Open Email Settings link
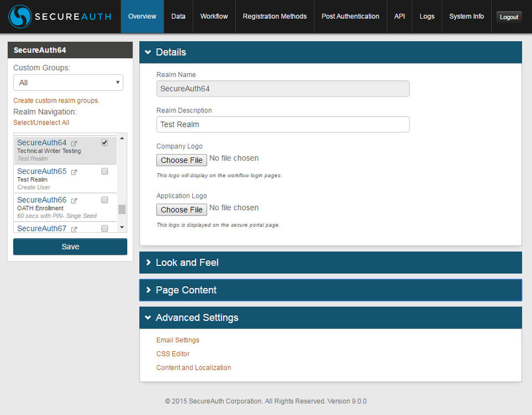The height and width of the screenshot is (415, 532). coord(178,340)
